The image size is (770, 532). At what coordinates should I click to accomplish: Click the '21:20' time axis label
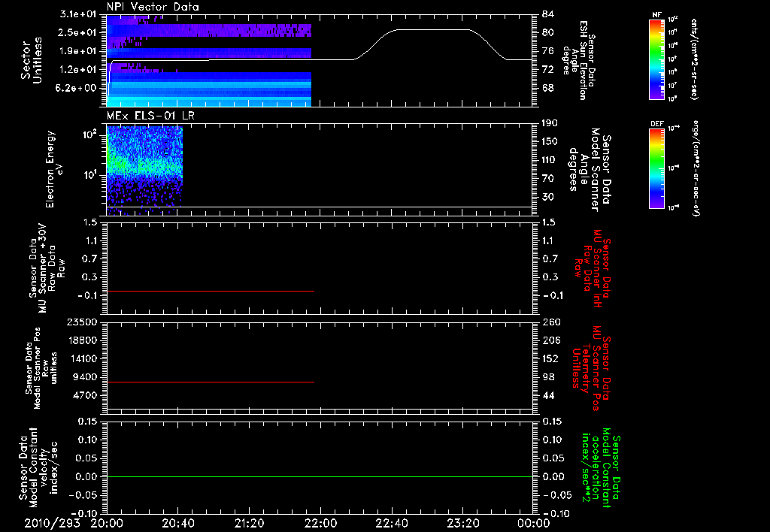[249, 523]
